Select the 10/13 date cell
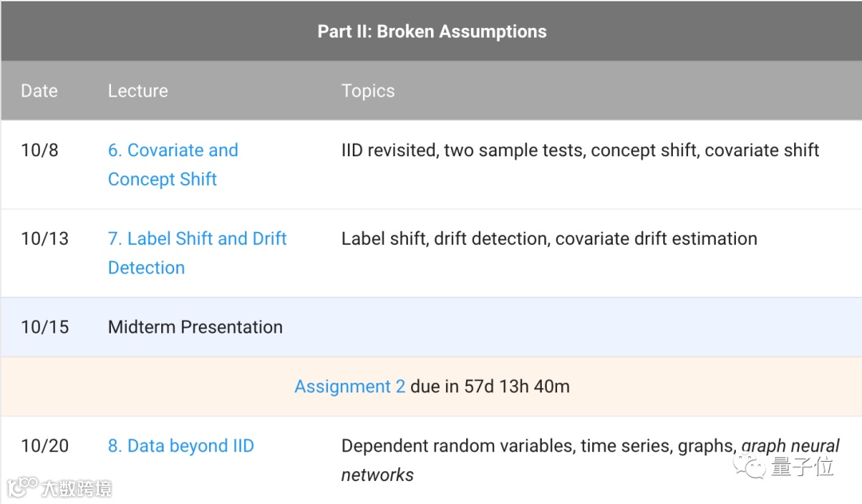The height and width of the screenshot is (504, 862). [x=45, y=238]
